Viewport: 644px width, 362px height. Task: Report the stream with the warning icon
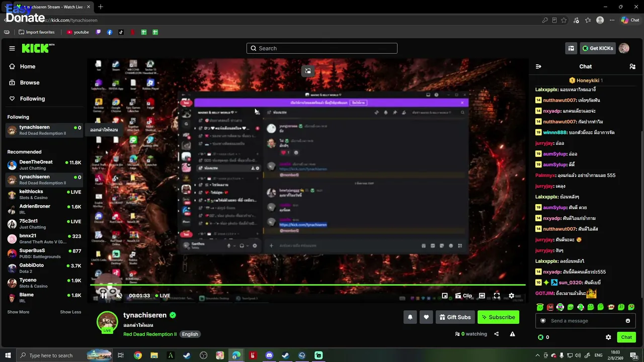pyautogui.click(x=513, y=334)
